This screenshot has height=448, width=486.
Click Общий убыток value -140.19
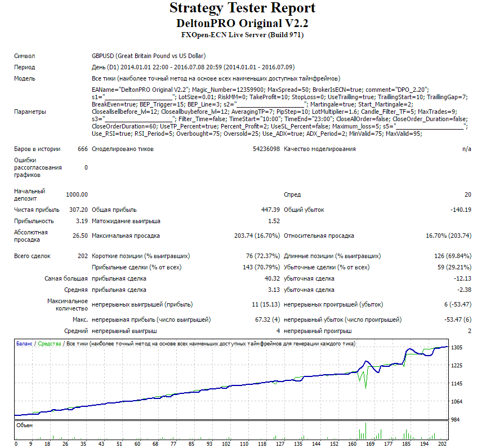pyautogui.click(x=461, y=210)
